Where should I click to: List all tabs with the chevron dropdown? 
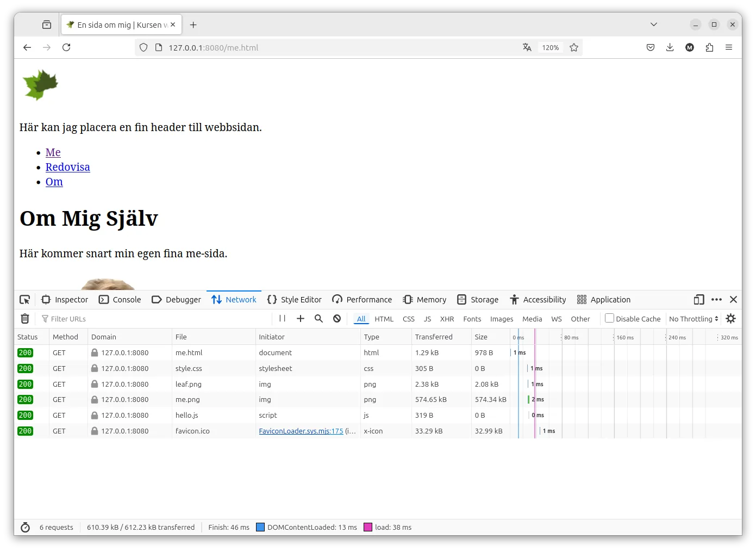(654, 24)
